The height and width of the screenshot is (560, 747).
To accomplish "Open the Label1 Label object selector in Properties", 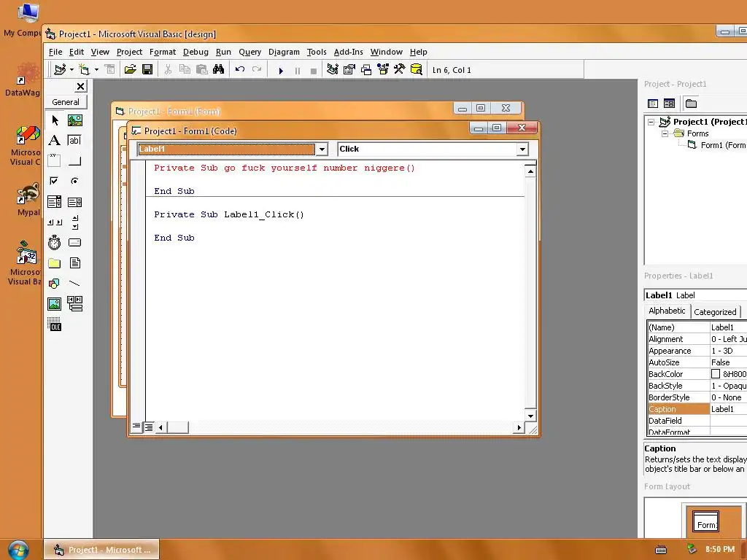I will [x=695, y=295].
